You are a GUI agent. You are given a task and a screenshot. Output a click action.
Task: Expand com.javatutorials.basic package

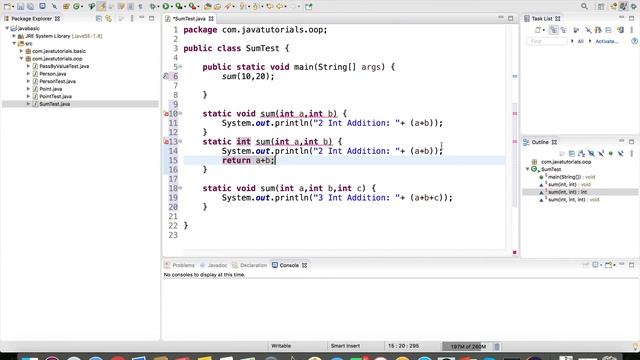coord(21,51)
